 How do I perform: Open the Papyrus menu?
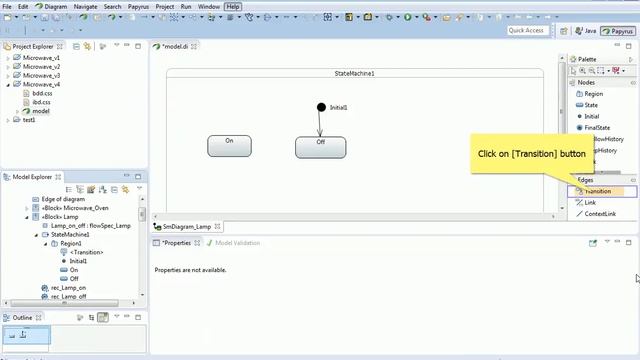click(138, 7)
